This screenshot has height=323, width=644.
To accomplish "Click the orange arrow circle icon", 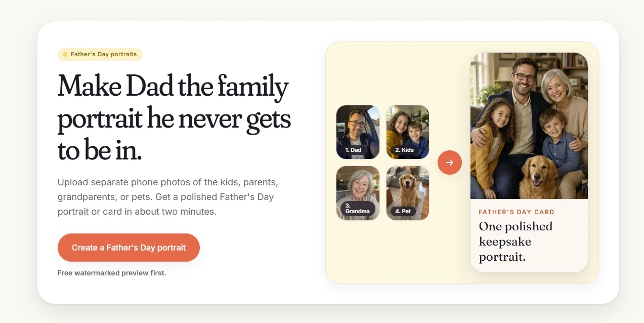I will (450, 163).
